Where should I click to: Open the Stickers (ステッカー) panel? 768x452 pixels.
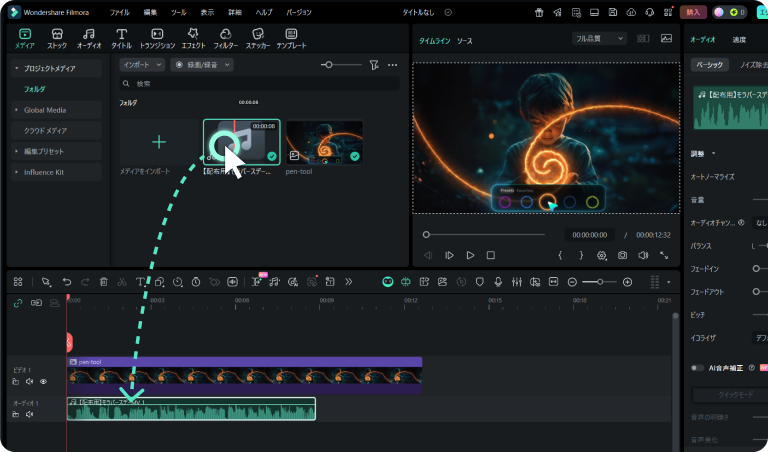pyautogui.click(x=257, y=38)
